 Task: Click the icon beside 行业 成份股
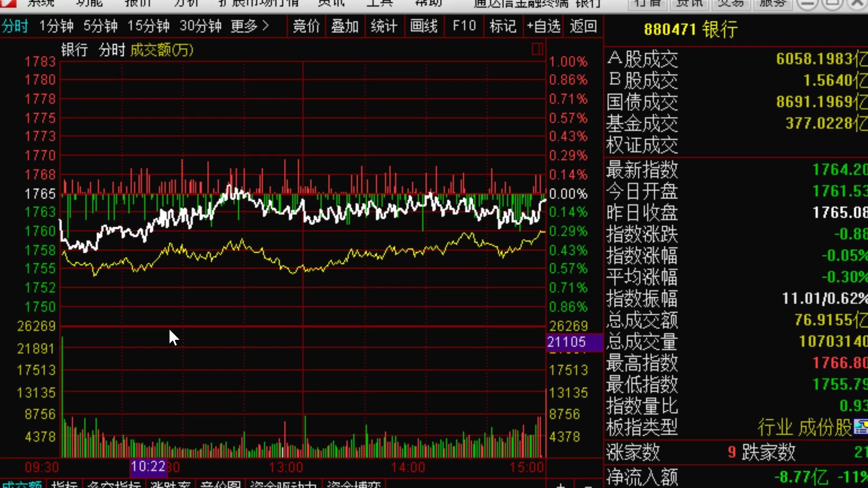pyautogui.click(x=861, y=427)
